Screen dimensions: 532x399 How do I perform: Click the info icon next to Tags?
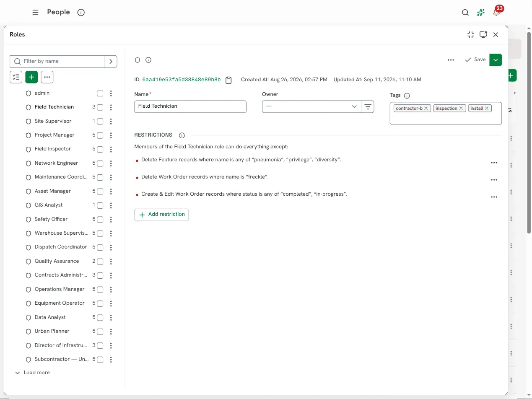coord(407,96)
